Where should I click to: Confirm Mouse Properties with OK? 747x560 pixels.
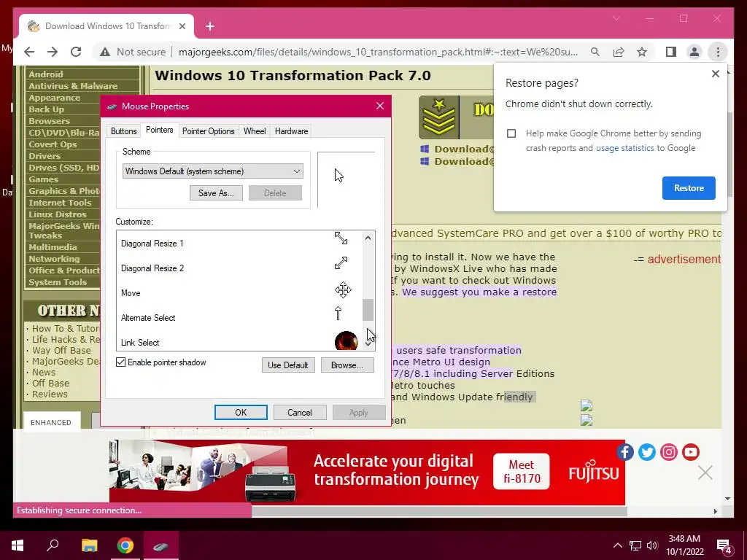coord(241,413)
